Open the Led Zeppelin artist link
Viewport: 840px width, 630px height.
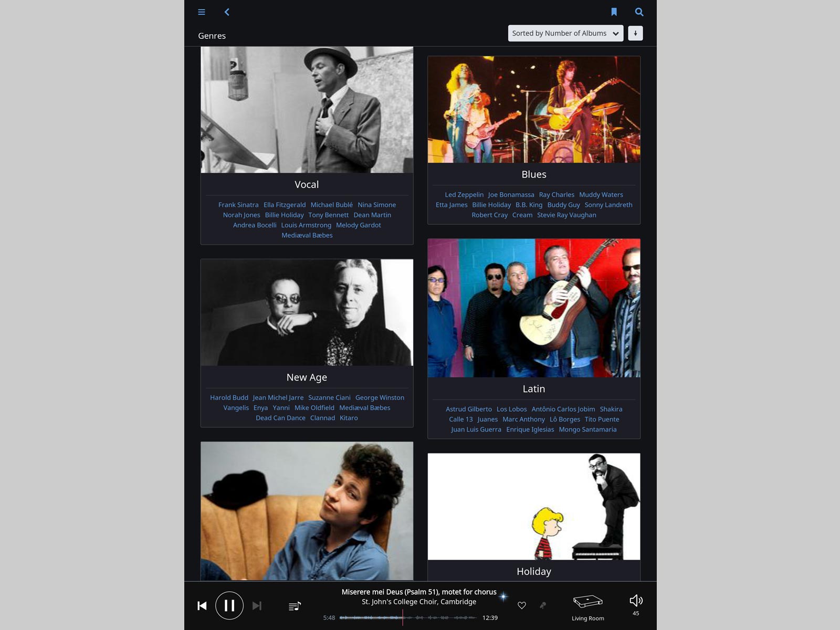pyautogui.click(x=464, y=195)
